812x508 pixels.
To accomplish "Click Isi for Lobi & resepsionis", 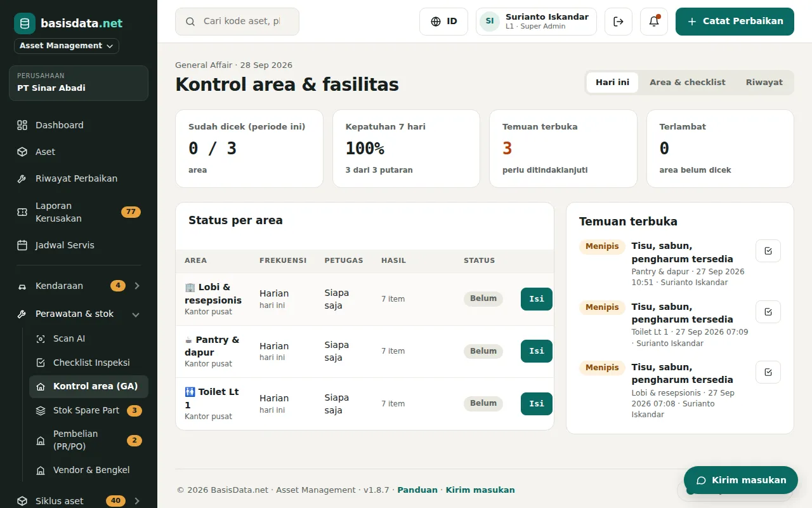I will 537,299.
